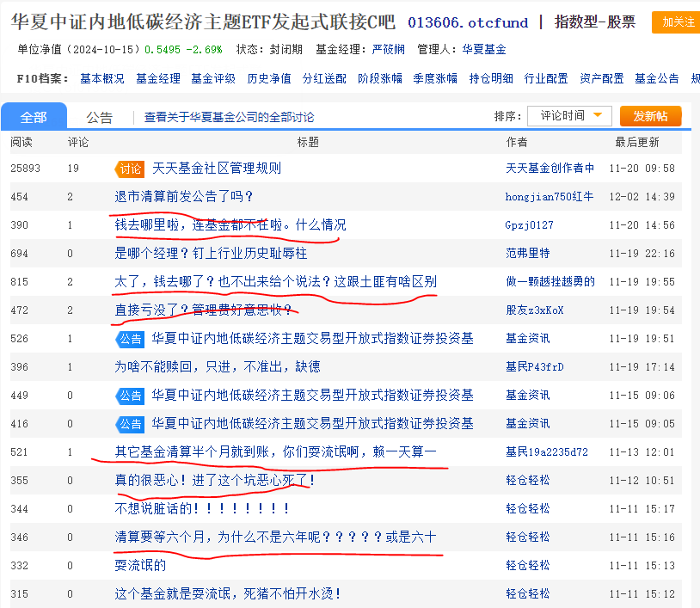Open the 基本概况 F10 link
The height and width of the screenshot is (608, 700).
(102, 78)
